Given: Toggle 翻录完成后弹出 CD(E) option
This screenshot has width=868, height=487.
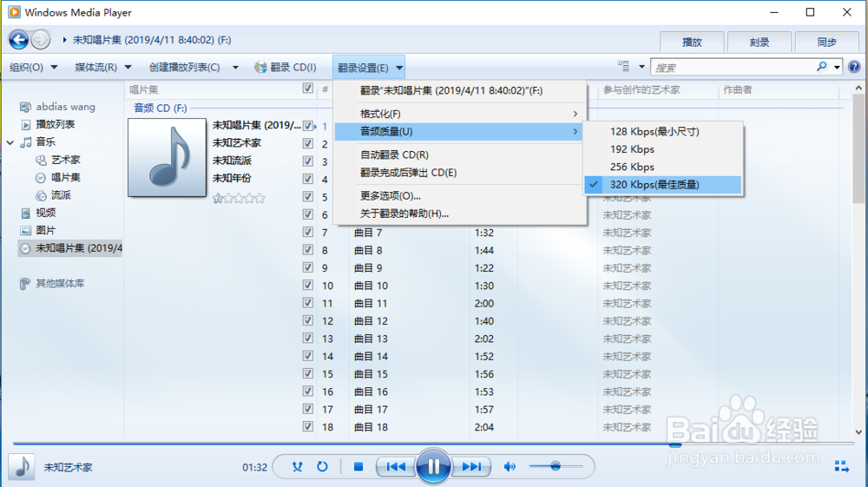Looking at the screenshot, I should pyautogui.click(x=459, y=172).
